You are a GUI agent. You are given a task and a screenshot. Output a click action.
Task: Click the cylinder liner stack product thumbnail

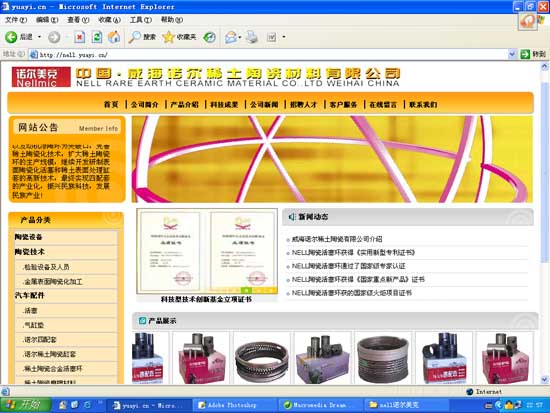coord(383,358)
